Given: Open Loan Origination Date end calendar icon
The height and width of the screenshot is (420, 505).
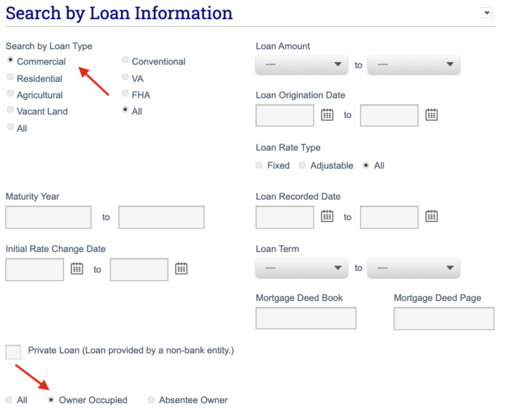Looking at the screenshot, I should click(x=431, y=115).
